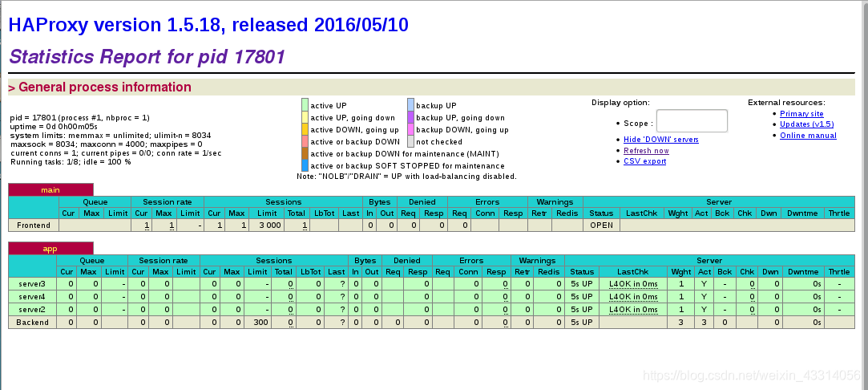Click the backup UP, going down color box

click(x=410, y=117)
